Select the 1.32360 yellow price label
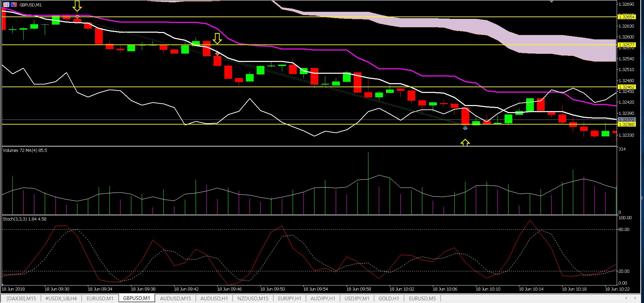644x303 pixels. click(x=626, y=125)
